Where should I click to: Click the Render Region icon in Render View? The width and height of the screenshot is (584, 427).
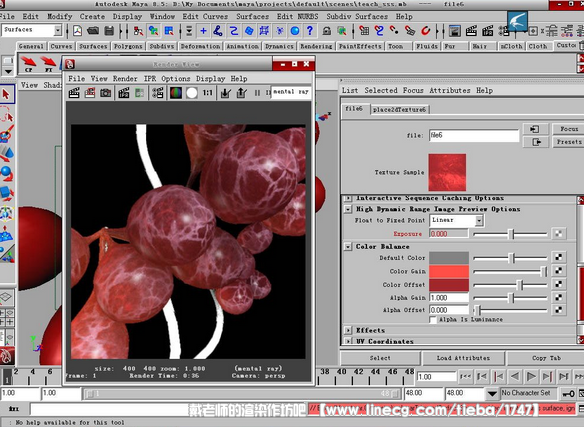[x=90, y=93]
